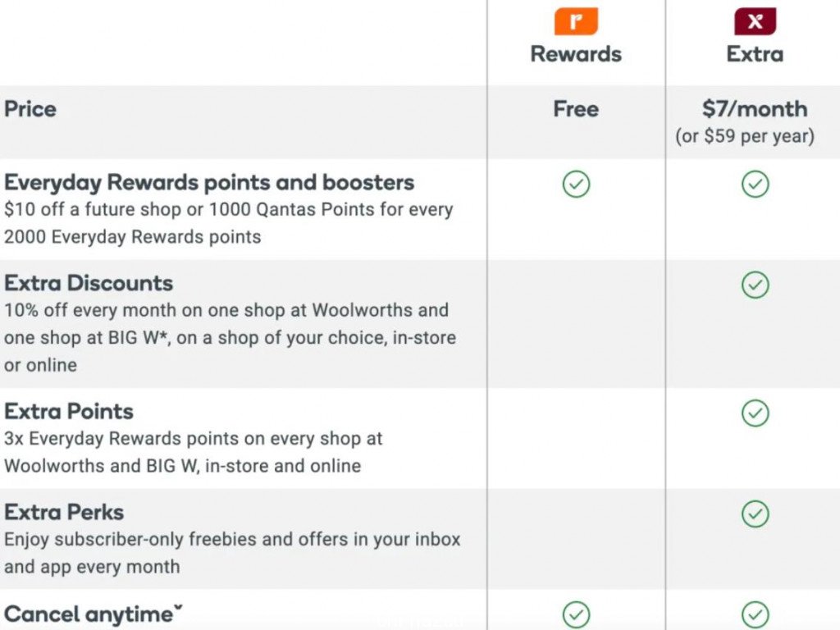Click the Price row label
The image size is (840, 630).
(x=30, y=109)
